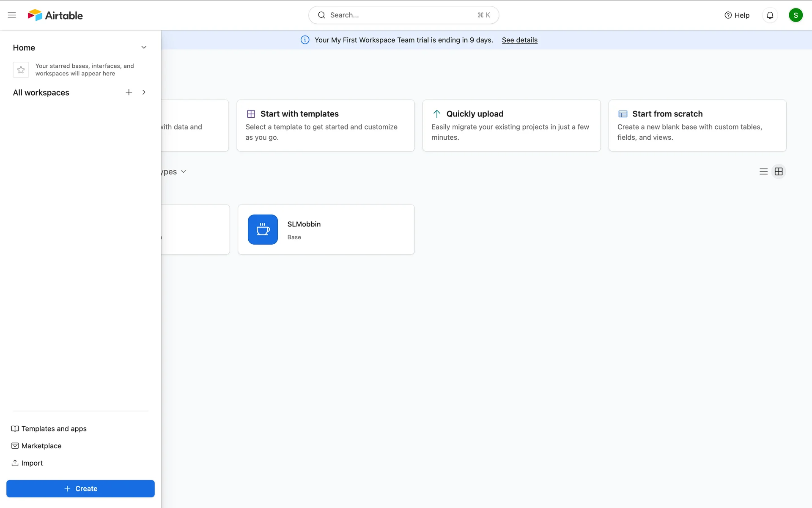Add a workspace with plus icon
The height and width of the screenshot is (508, 812).
[129, 92]
